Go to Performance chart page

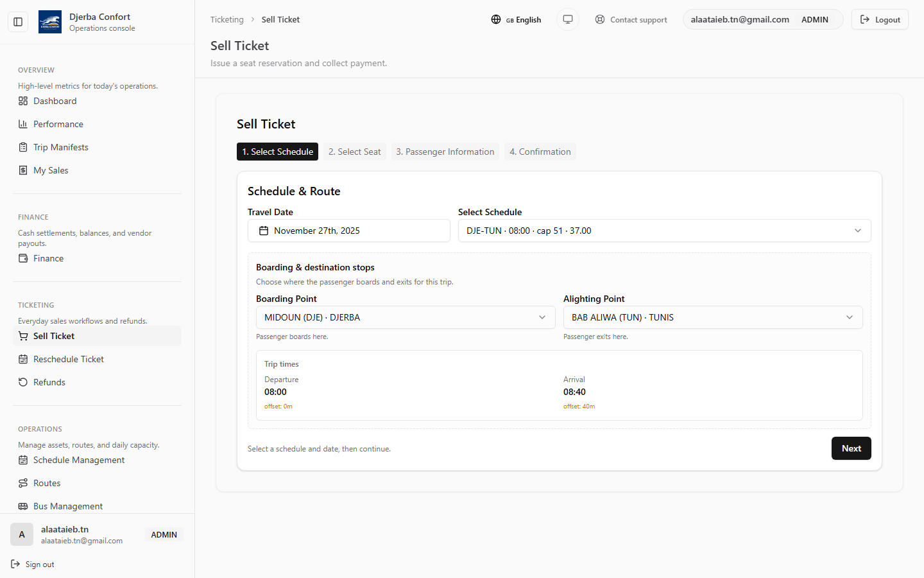coord(58,124)
